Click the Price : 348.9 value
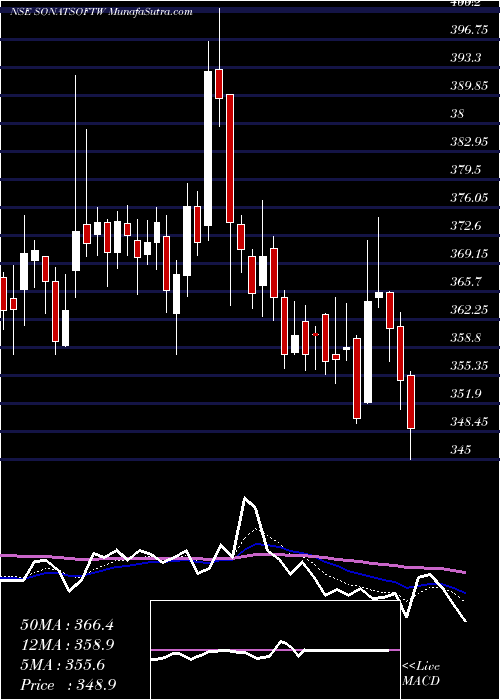Viewport: 500px width, 700px height. pos(69,685)
